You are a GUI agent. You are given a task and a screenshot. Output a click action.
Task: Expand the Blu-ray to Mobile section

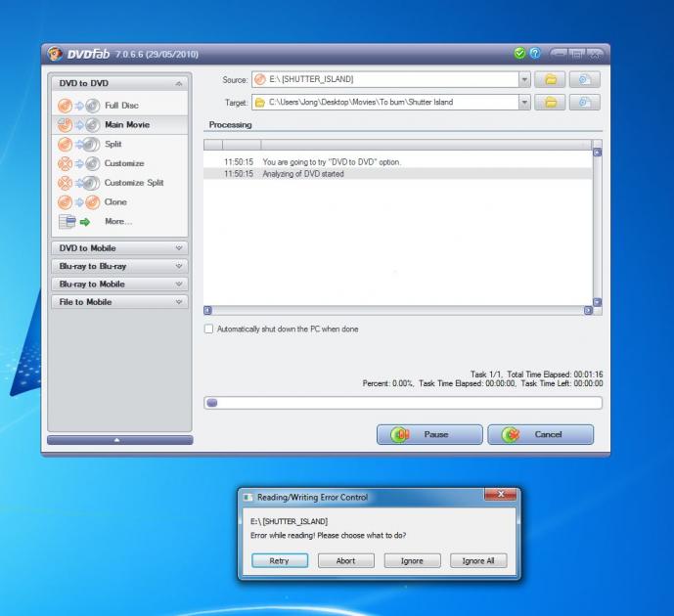coord(119,285)
